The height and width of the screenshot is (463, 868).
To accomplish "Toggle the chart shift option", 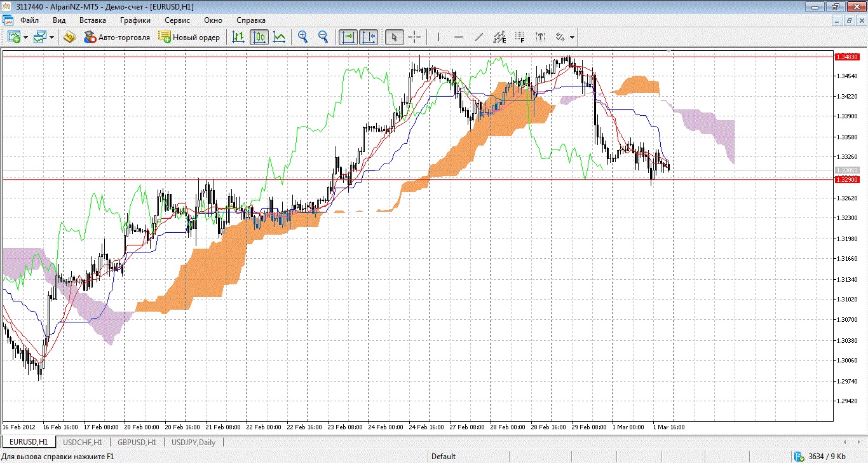I will (x=369, y=37).
